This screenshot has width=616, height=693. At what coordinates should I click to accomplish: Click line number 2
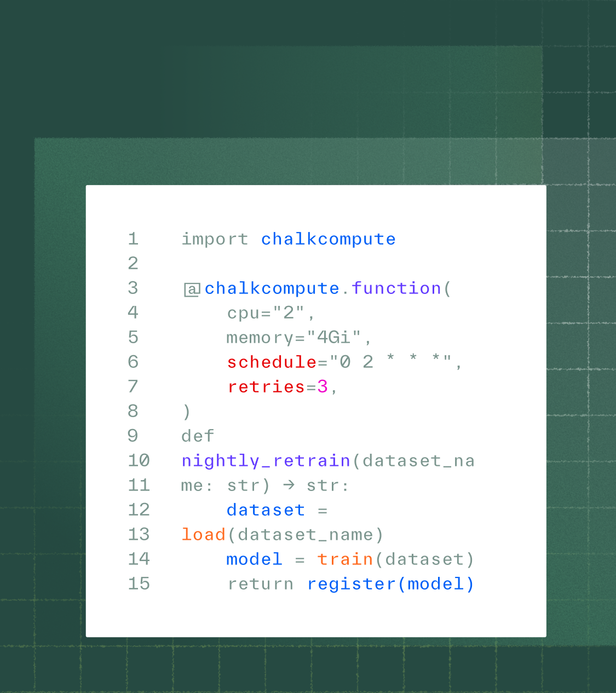pyautogui.click(x=133, y=263)
